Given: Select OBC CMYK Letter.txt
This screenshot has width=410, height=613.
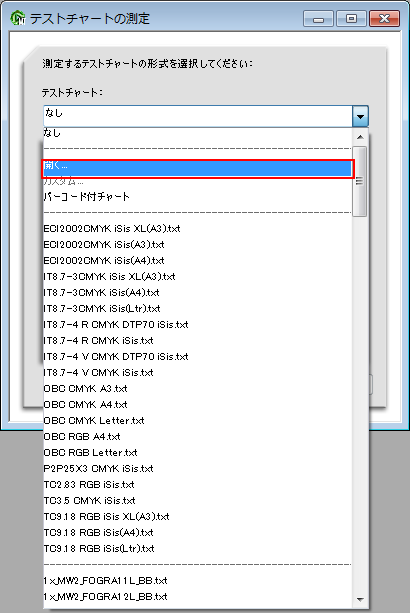Looking at the screenshot, I should tap(197, 421).
